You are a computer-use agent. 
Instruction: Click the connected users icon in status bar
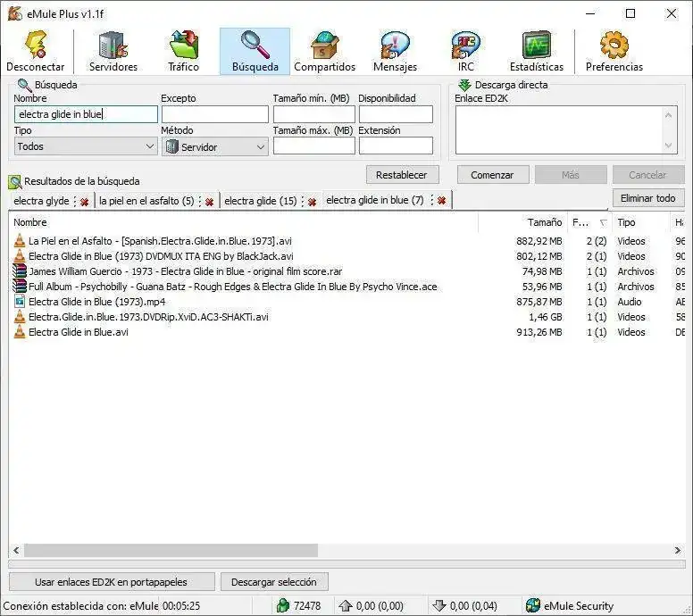[x=283, y=605]
